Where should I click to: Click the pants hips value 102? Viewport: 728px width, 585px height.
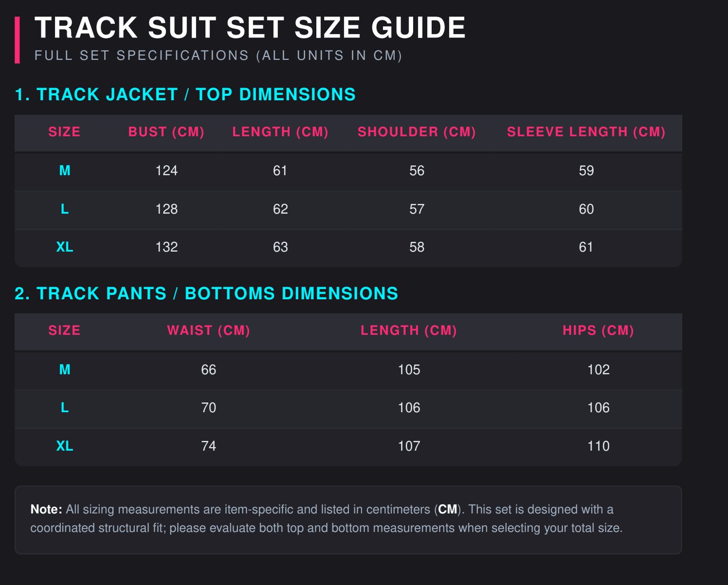(598, 370)
